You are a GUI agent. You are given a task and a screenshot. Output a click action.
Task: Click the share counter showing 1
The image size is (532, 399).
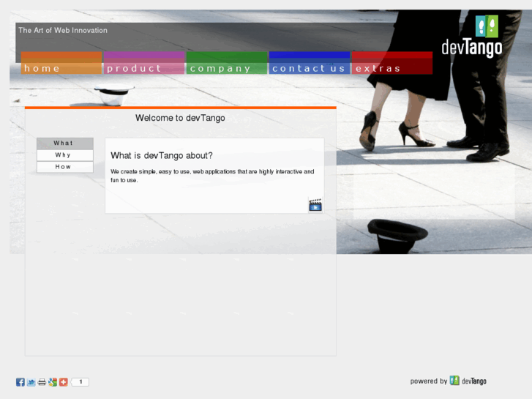(x=80, y=382)
